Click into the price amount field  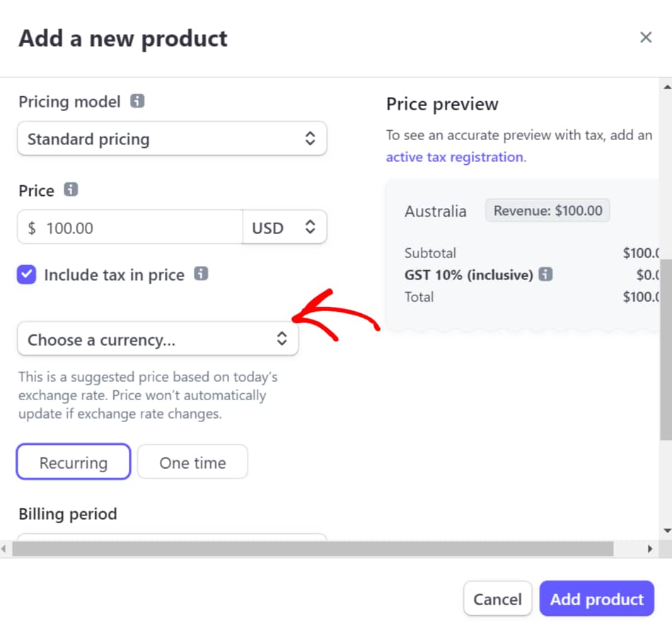coord(141,228)
